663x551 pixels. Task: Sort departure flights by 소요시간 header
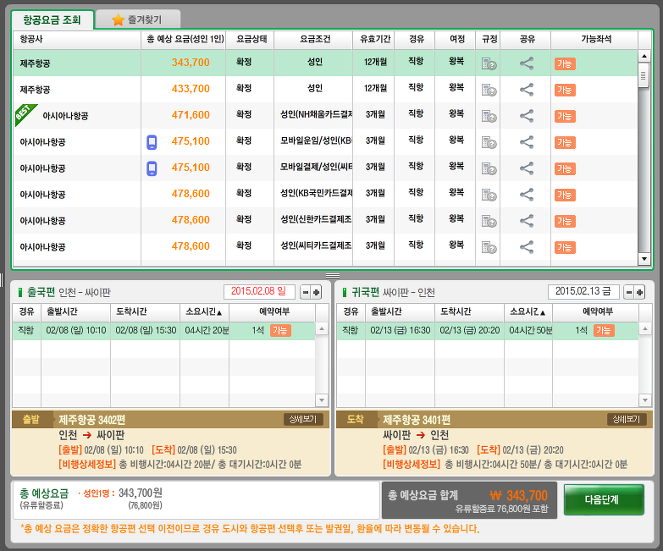tap(205, 312)
